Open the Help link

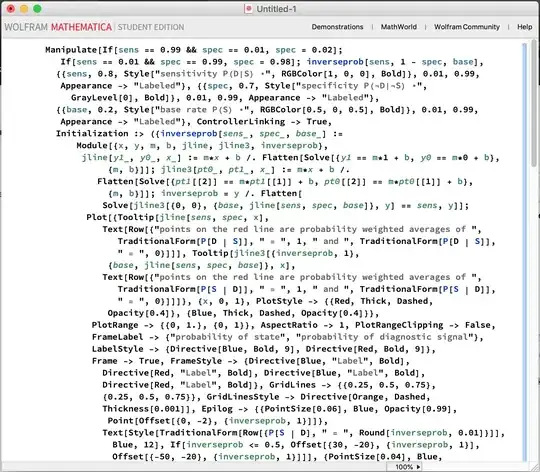coord(525,27)
